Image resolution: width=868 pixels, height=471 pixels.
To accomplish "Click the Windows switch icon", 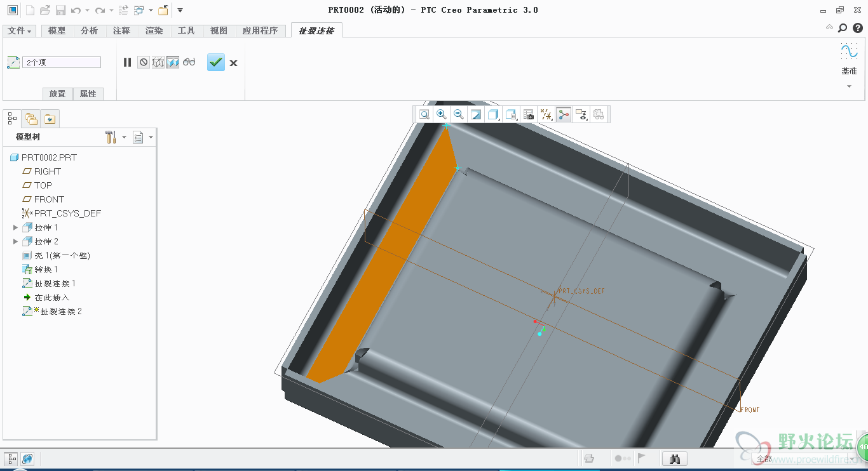I will click(139, 10).
